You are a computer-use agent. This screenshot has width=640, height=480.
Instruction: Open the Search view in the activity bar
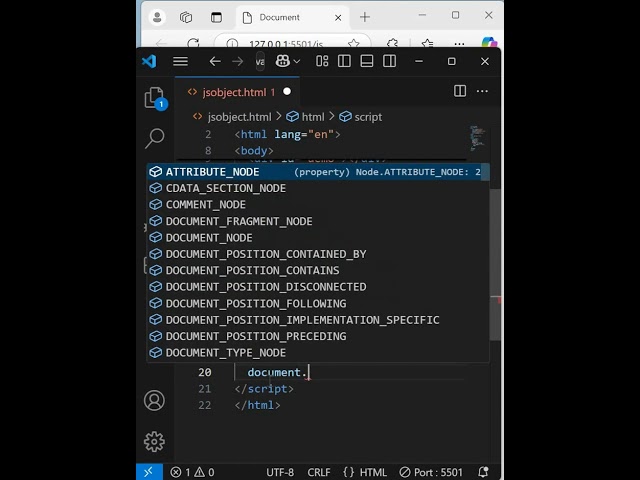click(x=155, y=138)
